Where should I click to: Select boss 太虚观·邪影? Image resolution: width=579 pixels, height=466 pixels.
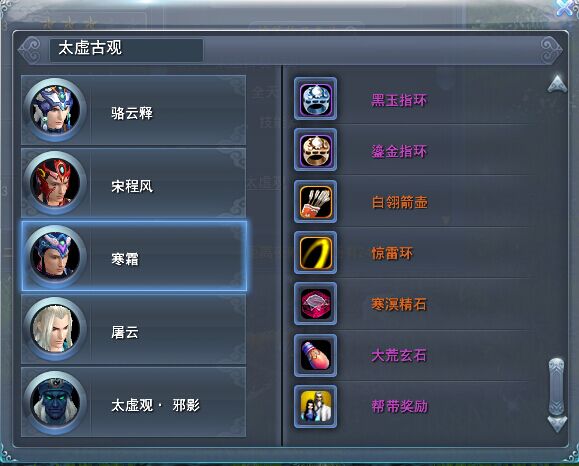pos(133,402)
